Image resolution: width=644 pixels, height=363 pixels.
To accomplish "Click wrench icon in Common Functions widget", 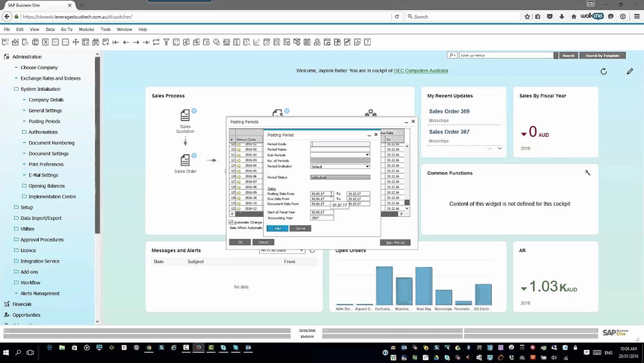I will tap(587, 173).
